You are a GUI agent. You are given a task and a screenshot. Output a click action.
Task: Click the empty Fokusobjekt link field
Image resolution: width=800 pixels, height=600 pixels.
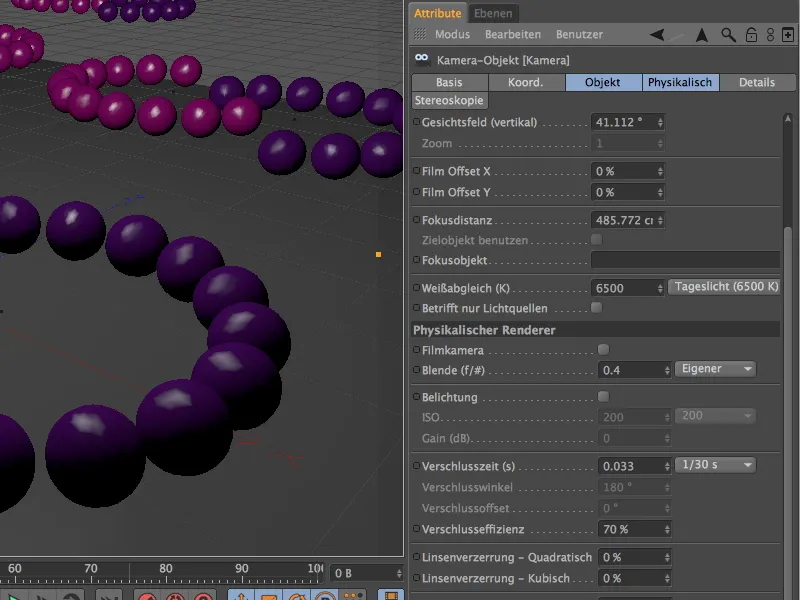pos(685,260)
